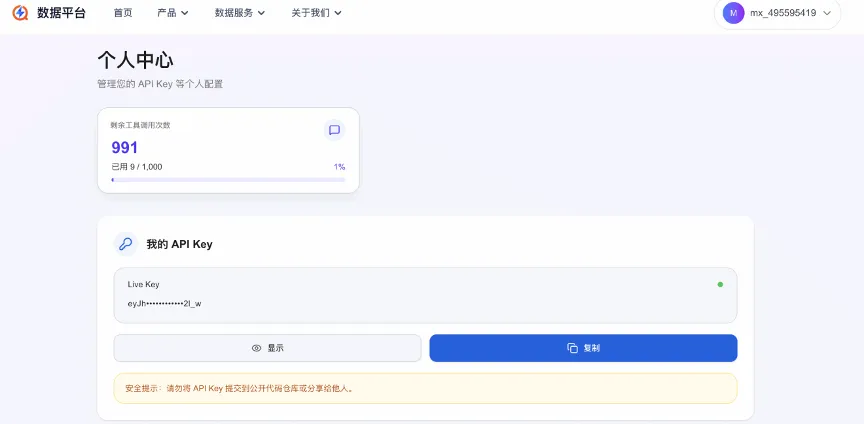Go to 首页 in the navigation
The height and width of the screenshot is (424, 864).
pyautogui.click(x=123, y=13)
